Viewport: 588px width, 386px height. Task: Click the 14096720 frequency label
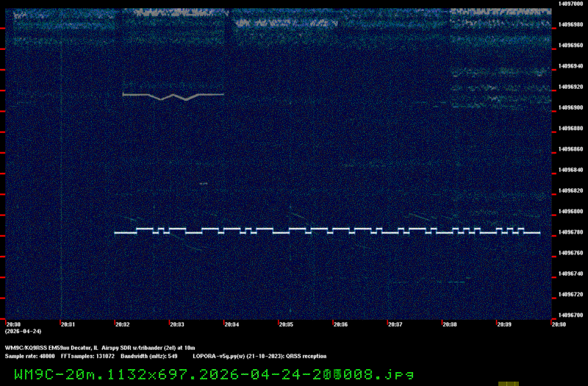570,295
